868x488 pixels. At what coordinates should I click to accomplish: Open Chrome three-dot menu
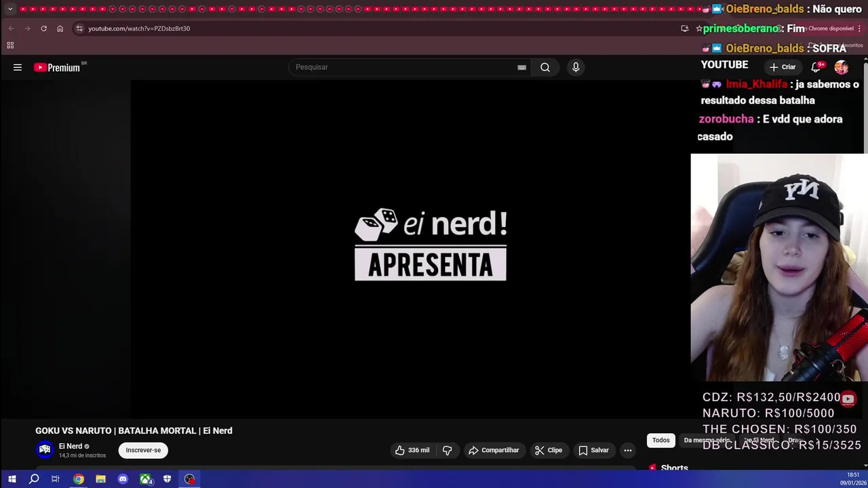point(860,28)
